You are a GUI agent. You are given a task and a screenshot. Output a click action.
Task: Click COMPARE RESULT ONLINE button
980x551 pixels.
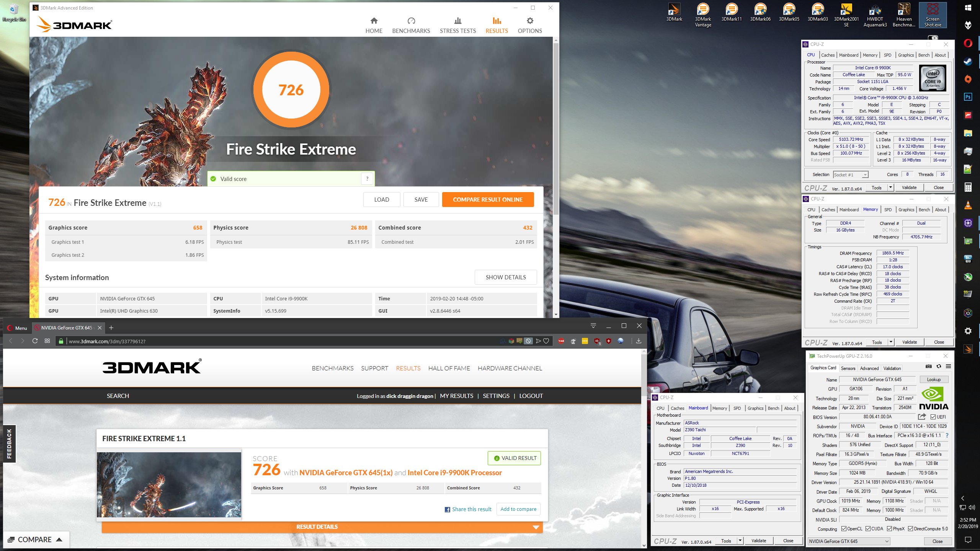[x=488, y=199]
